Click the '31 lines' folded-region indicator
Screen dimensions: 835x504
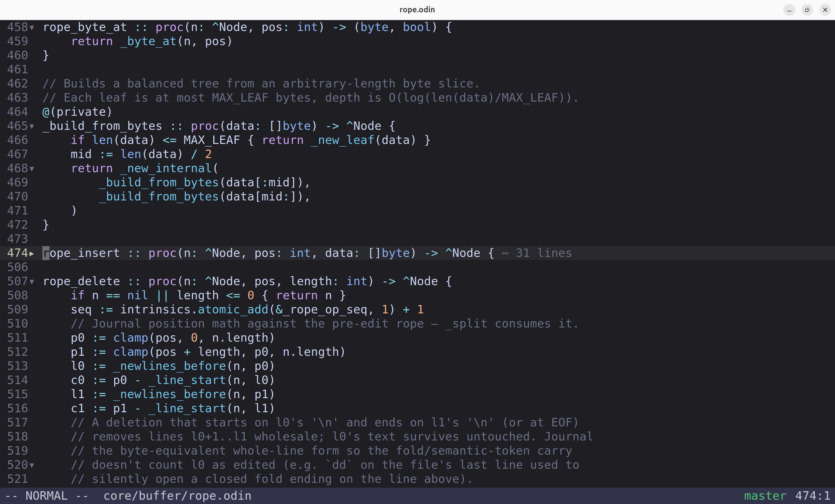point(544,253)
